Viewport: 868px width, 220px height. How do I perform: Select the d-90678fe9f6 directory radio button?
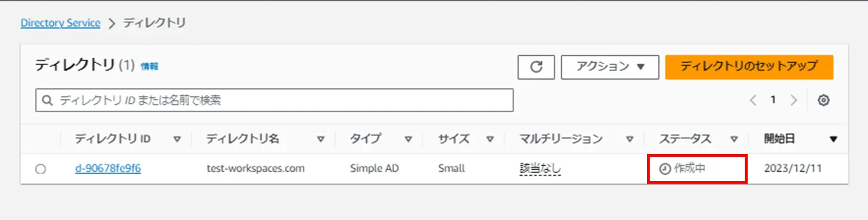[x=41, y=169]
